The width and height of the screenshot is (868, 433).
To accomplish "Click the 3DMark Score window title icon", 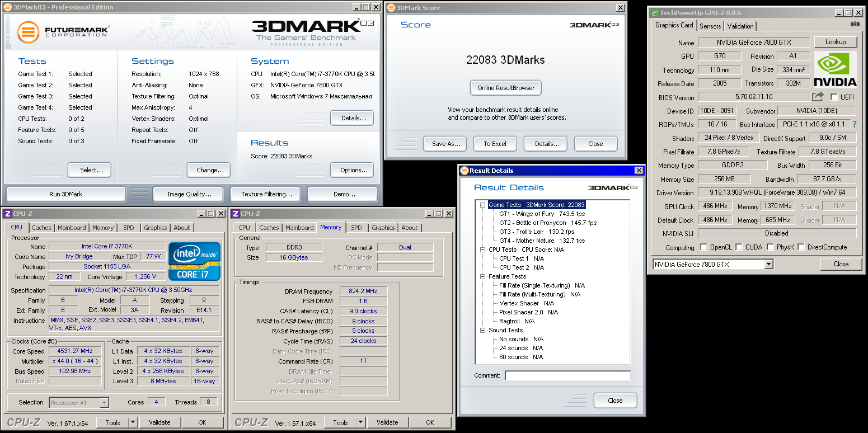I will pos(391,8).
